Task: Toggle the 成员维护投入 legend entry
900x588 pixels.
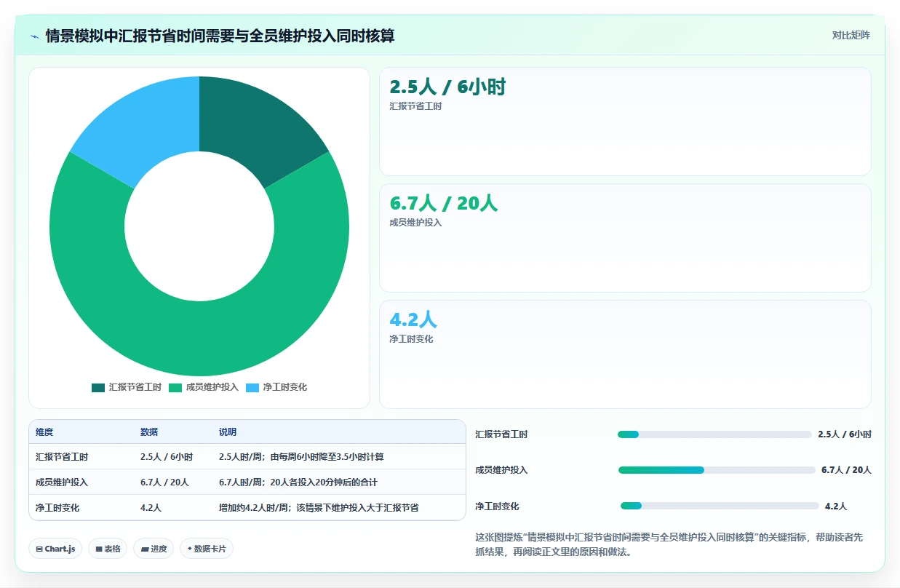Action: click(204, 387)
